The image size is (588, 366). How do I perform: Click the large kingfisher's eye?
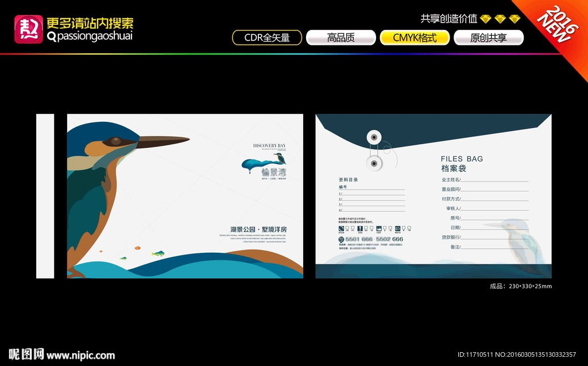[x=115, y=141]
